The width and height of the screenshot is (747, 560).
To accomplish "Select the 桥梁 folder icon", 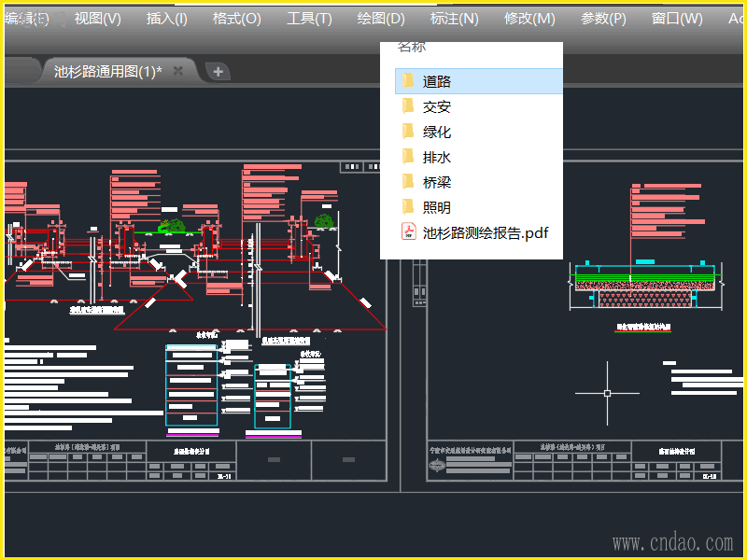I will coord(408,181).
